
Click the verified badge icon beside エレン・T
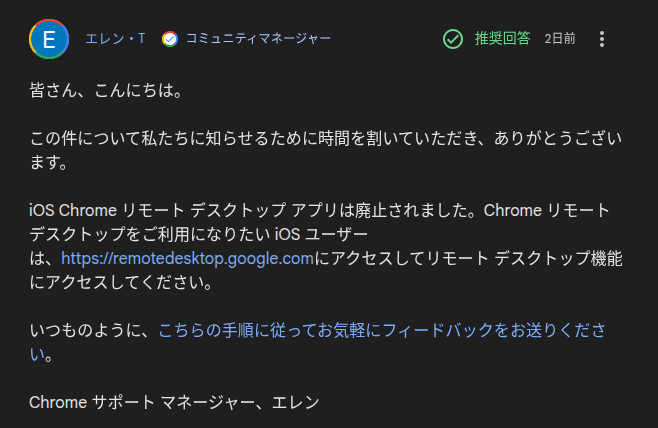(170, 39)
